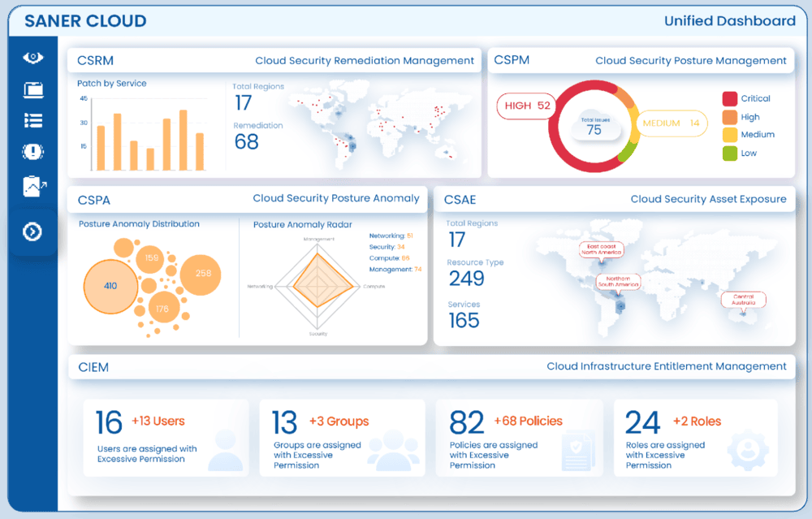Click the tallest bar in Patch by Service
The width and height of the screenshot is (812, 519).
coord(184,140)
